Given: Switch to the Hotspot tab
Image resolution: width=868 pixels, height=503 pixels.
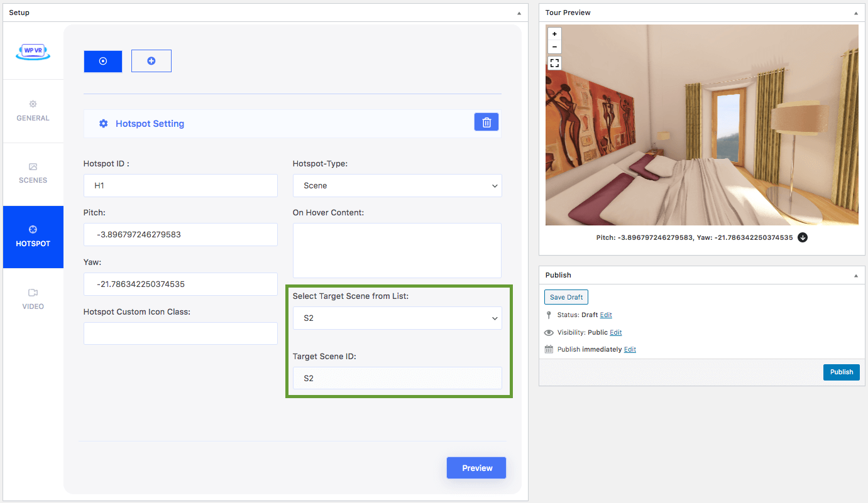Looking at the screenshot, I should (33, 237).
